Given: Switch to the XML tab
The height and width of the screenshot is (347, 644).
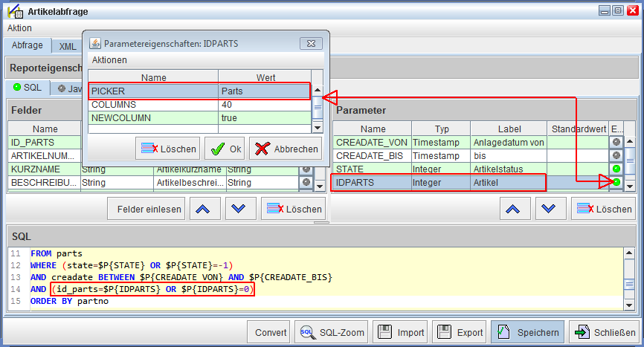Looking at the screenshot, I should (68, 46).
